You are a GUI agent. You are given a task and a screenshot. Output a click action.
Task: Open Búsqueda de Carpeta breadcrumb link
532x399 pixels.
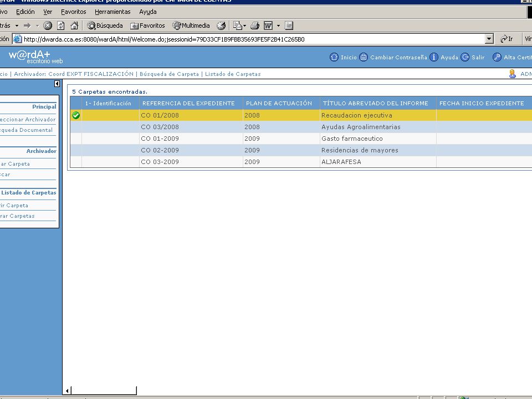coord(170,74)
